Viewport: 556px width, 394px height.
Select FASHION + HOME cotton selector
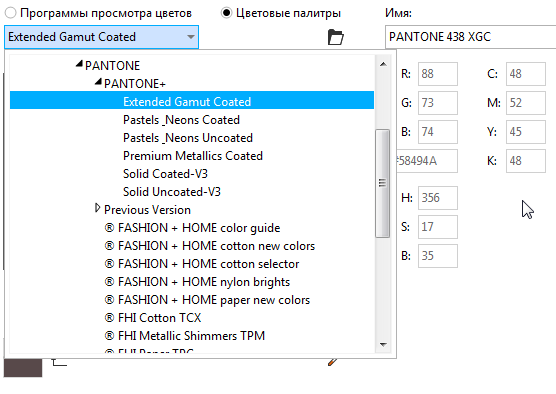(x=202, y=264)
